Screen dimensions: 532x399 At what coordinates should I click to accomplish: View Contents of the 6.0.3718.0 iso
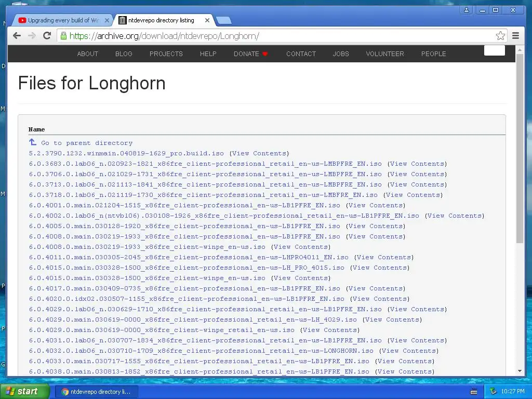tap(413, 195)
